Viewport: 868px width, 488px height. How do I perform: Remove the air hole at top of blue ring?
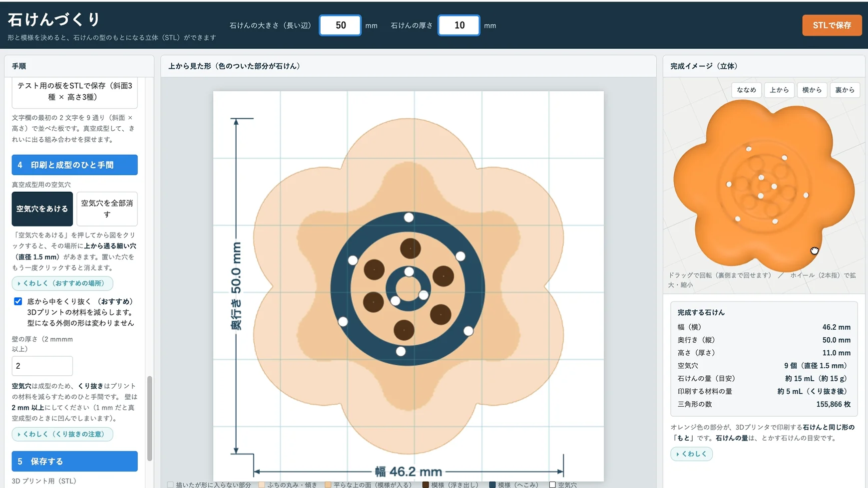[409, 218]
